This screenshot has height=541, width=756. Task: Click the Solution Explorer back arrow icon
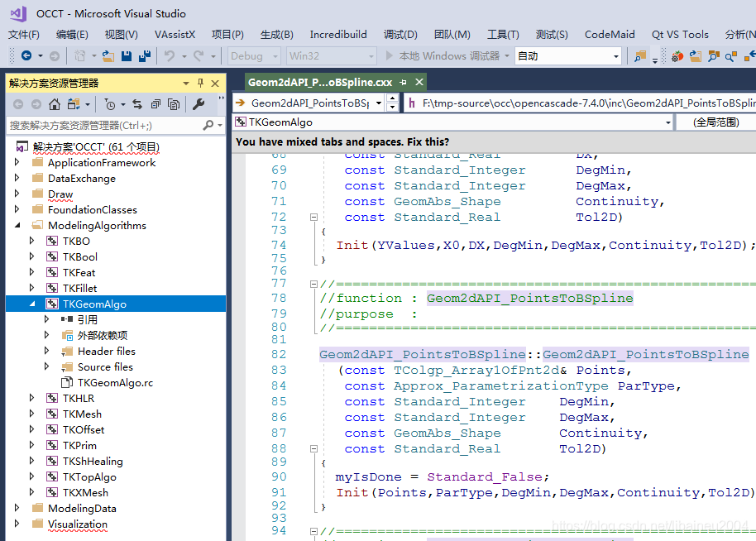point(18,104)
